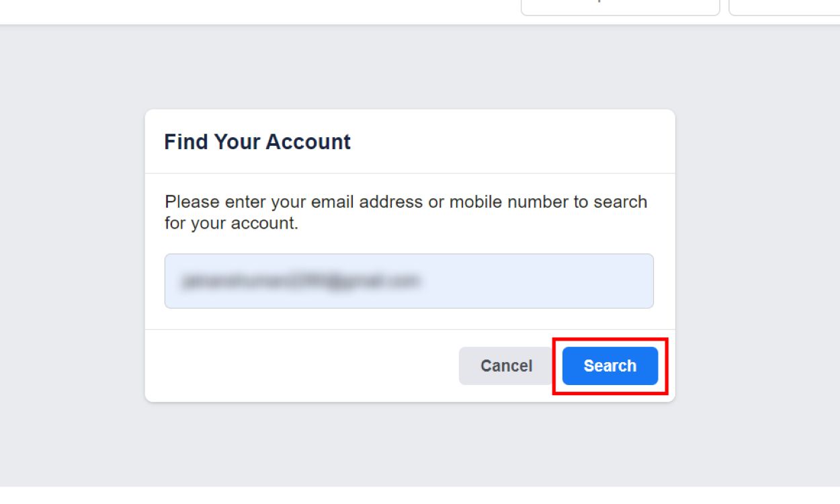Click the Search button to find your account

610,366
